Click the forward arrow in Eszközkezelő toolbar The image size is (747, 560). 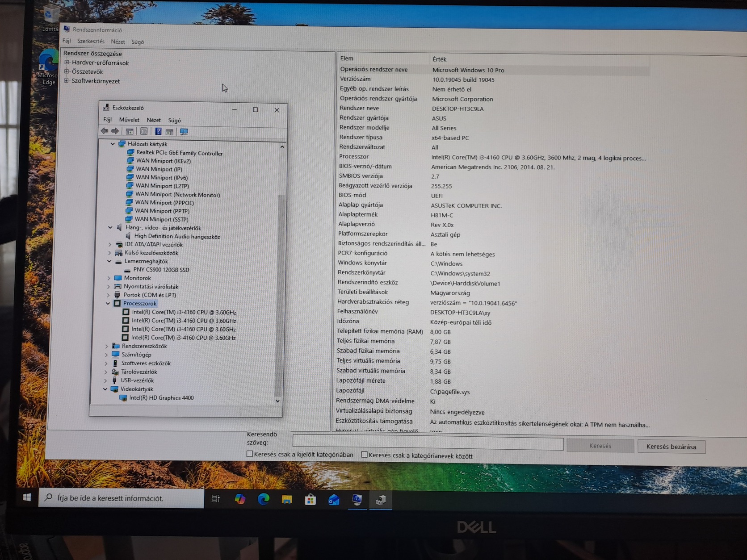[x=115, y=131]
